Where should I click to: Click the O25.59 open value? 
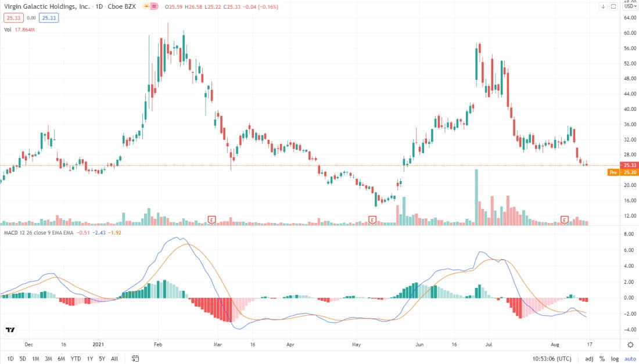[x=174, y=7]
